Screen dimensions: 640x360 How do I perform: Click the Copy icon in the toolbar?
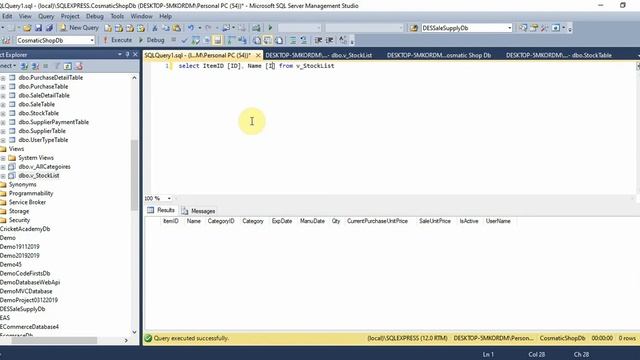point(166,28)
